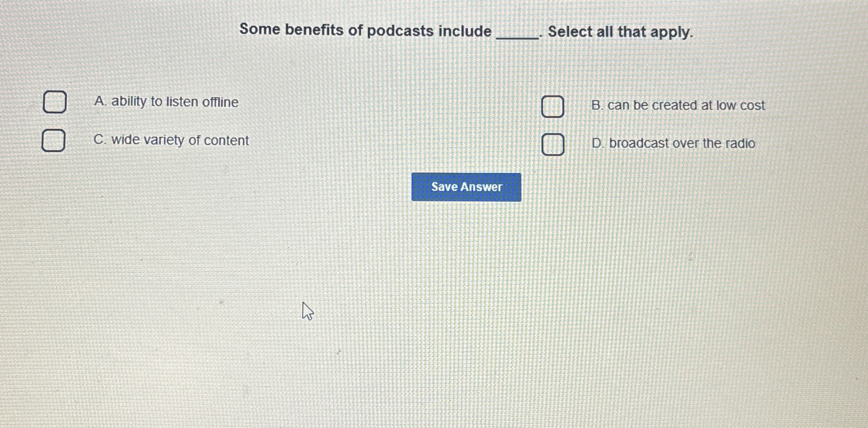Image resolution: width=868 pixels, height=428 pixels.
Task: Click the Save Answer button
Action: pyautogui.click(x=466, y=187)
